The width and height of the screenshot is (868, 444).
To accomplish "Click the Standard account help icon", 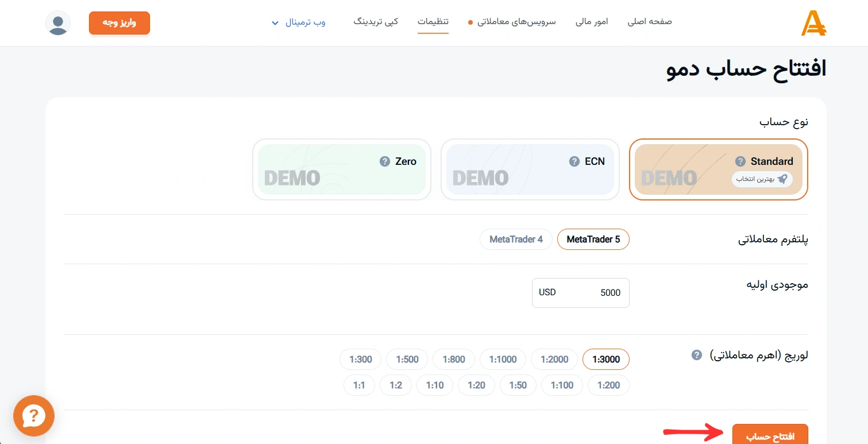I will click(740, 161).
